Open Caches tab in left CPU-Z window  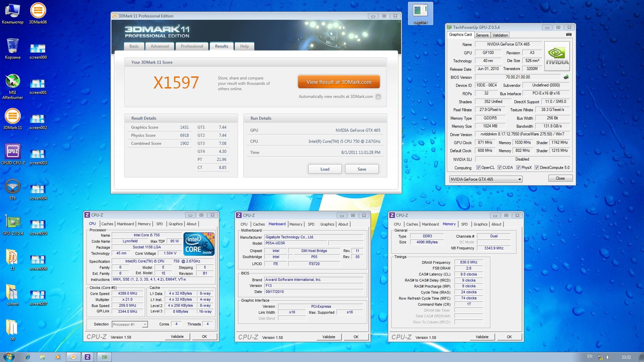(x=107, y=224)
